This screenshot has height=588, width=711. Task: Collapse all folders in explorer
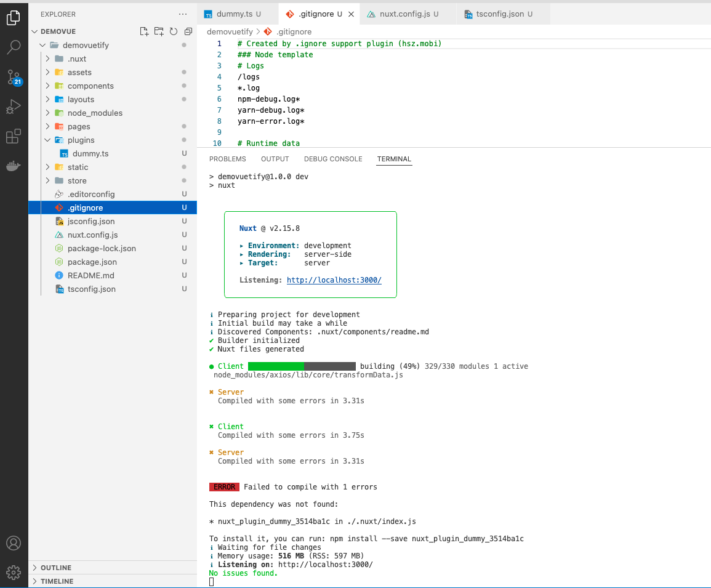188,31
